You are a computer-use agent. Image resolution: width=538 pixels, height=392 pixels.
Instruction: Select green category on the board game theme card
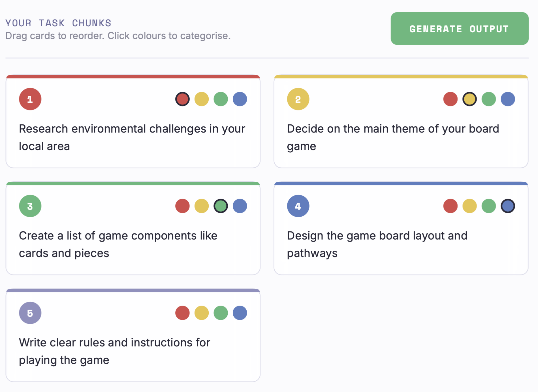tap(488, 99)
